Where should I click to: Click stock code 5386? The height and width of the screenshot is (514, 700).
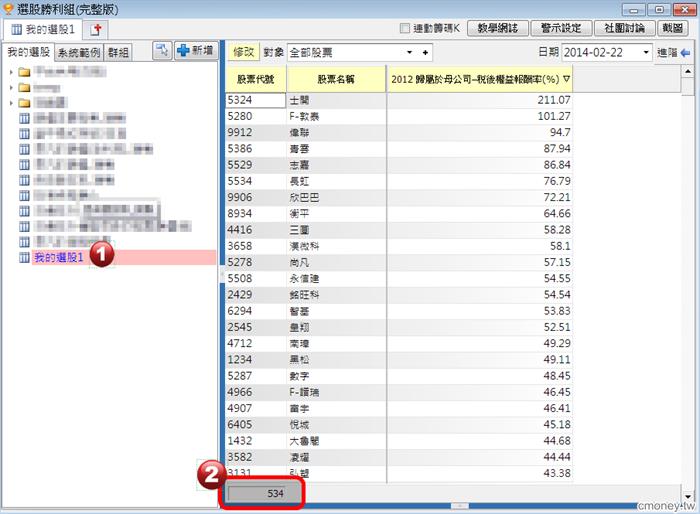pos(240,149)
